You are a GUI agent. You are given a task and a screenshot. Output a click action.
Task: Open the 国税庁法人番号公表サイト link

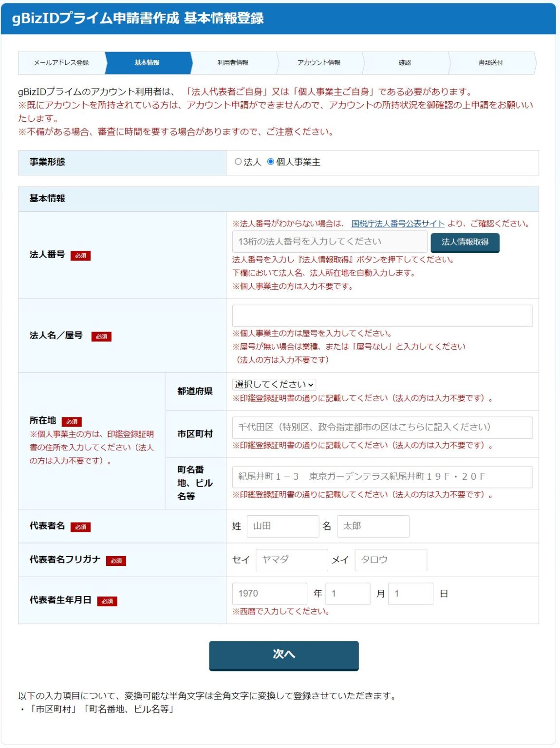click(398, 224)
